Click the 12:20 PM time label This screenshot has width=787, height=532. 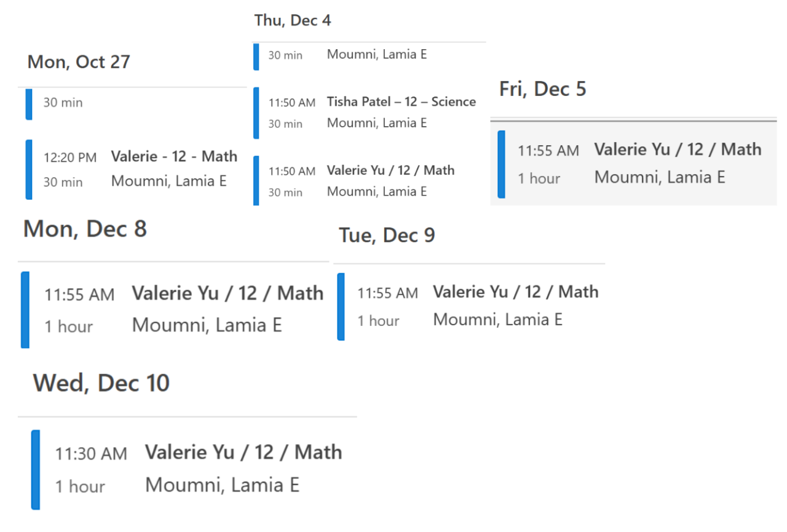click(70, 157)
